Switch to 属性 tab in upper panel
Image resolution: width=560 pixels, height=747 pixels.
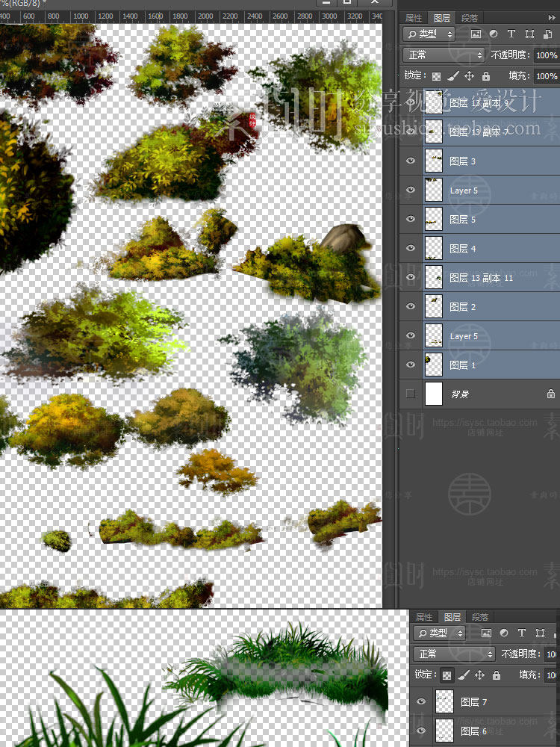(414, 18)
